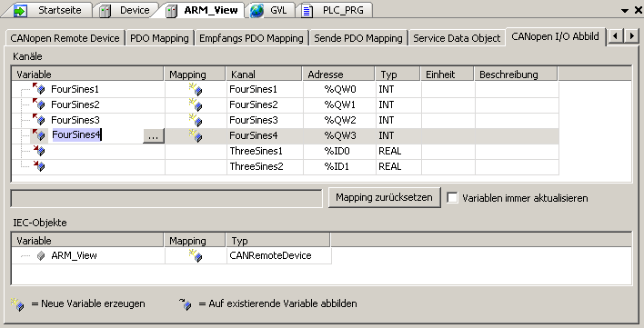Screen dimensions: 644x328
Task: Click the ThreeSines2 input channel icon
Action: click(x=39, y=166)
